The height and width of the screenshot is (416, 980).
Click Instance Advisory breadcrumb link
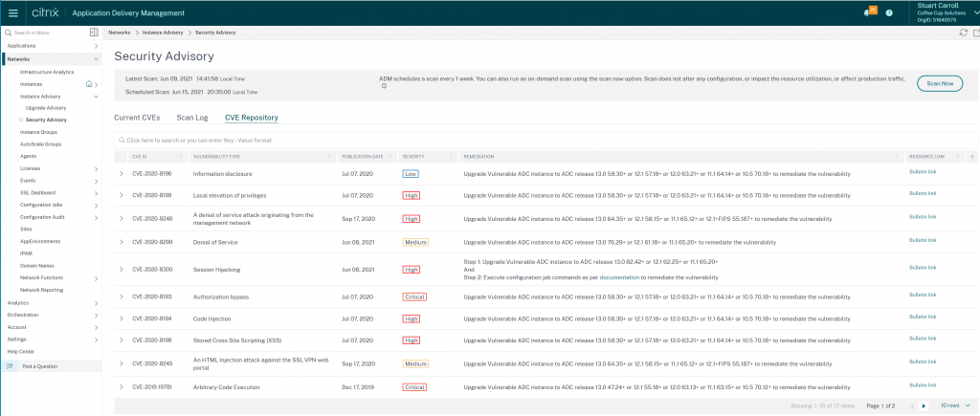(163, 33)
